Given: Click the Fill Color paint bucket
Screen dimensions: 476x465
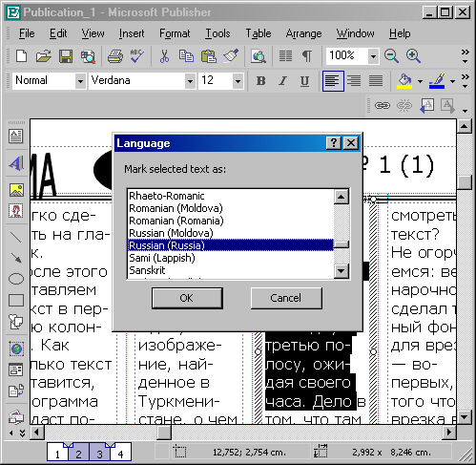Looking at the screenshot, I should 404,81.
